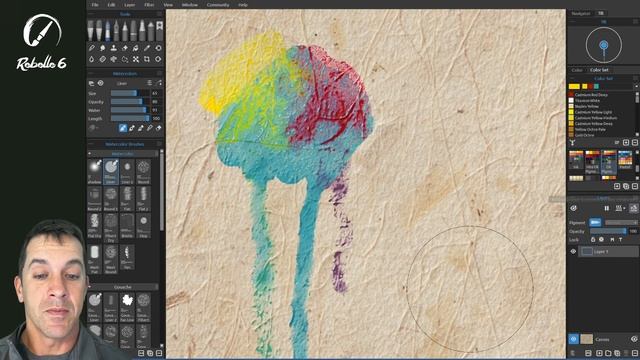Open the color swatch row dropdown arrow
This screenshot has height=360, width=640.
coord(636,87)
